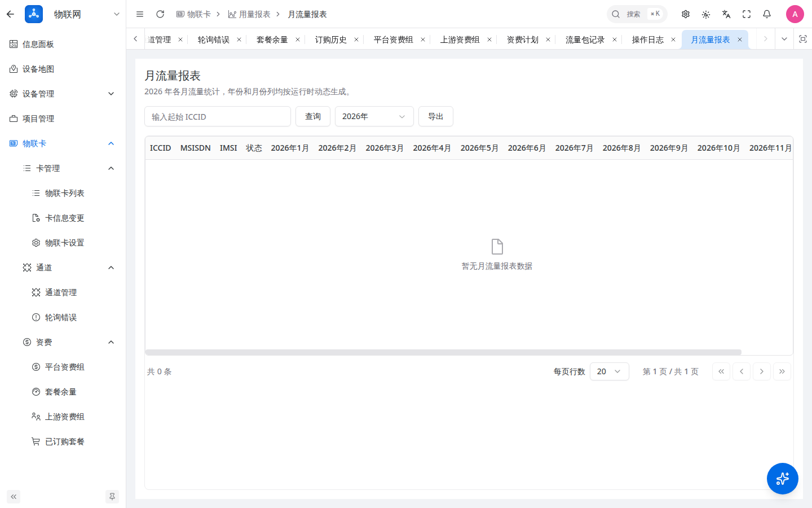The height and width of the screenshot is (508, 812).
Task: Open 通道管理 in sidebar
Action: click(63, 292)
